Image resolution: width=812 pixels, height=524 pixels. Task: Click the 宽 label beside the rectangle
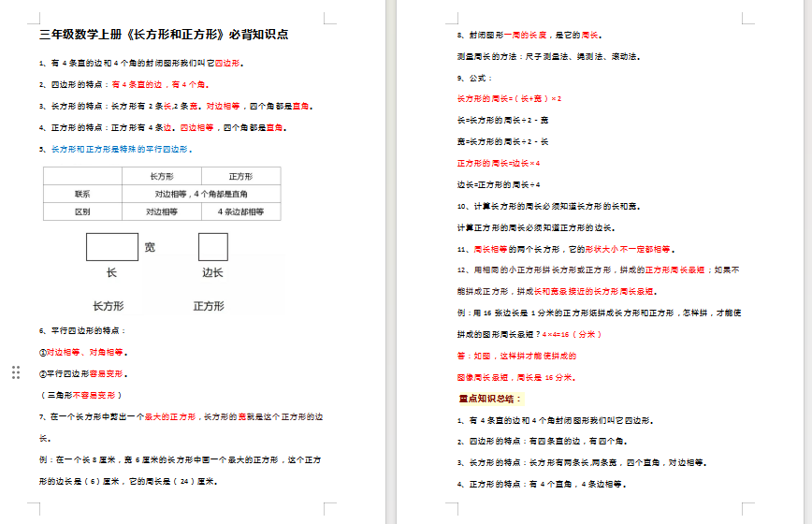150,248
